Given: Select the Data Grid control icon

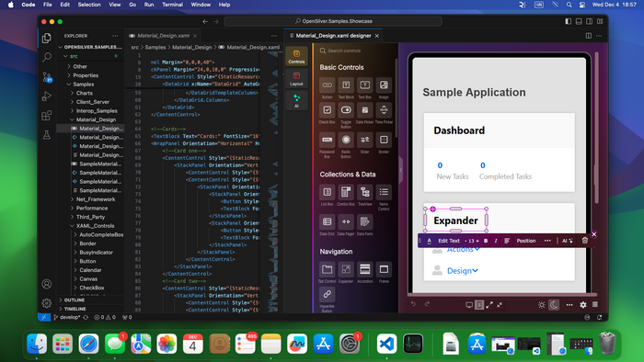Looking at the screenshot, I should point(327,221).
